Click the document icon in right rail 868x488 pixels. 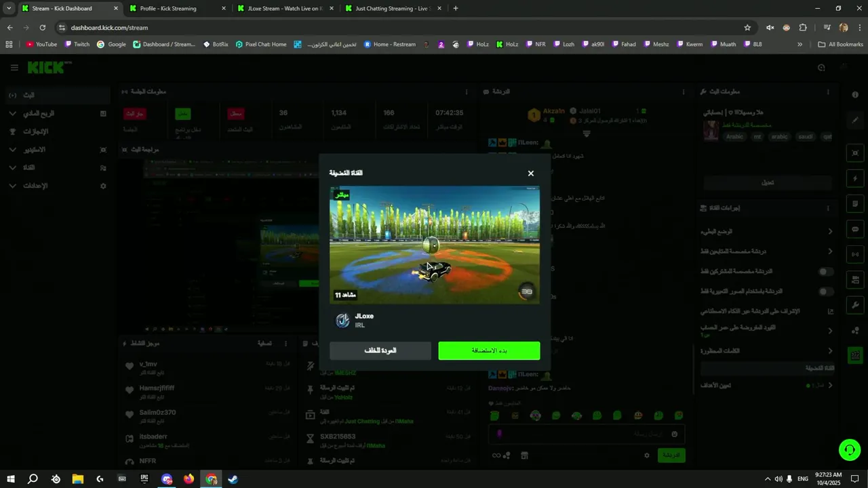[x=855, y=204]
